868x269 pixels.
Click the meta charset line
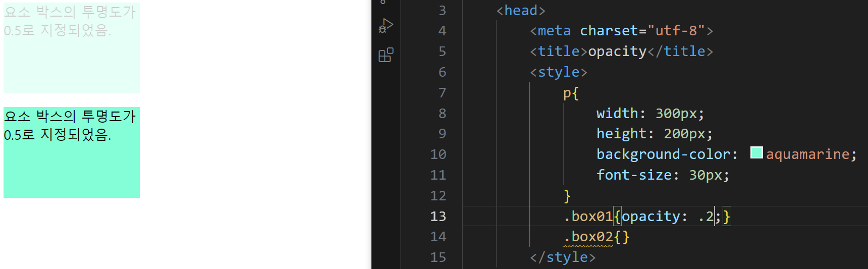pos(622,31)
